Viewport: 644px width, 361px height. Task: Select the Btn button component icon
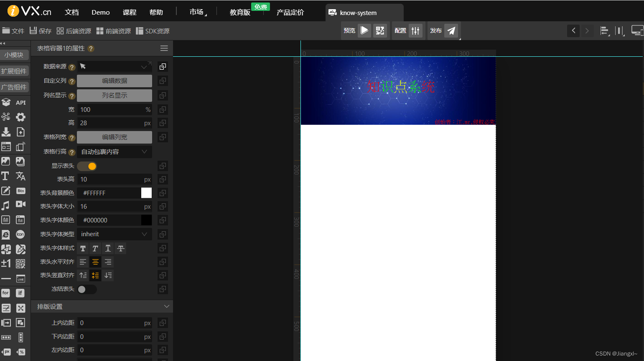point(20,191)
